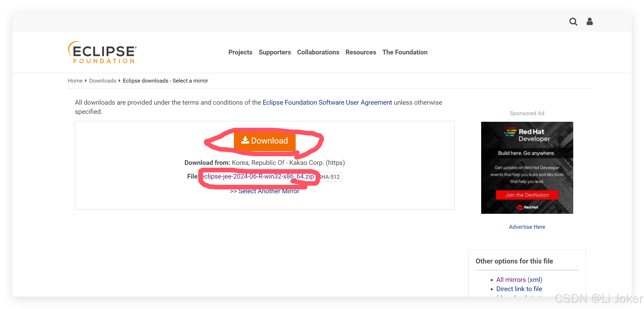Open the Direct link to file option

519,289
